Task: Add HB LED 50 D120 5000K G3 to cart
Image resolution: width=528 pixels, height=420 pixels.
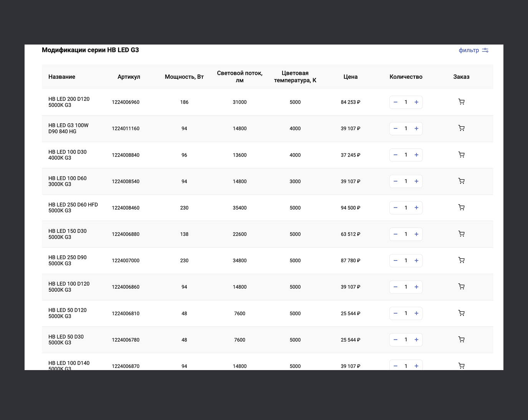Action: coord(462,313)
